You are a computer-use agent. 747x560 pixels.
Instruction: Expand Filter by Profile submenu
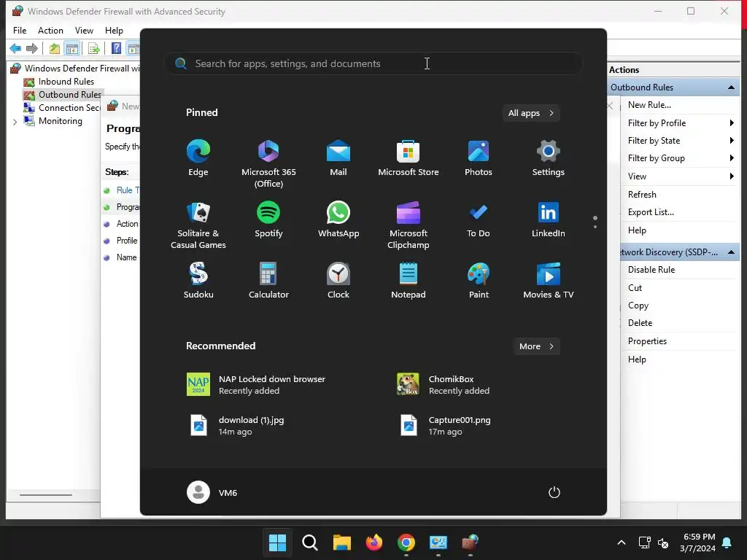click(x=679, y=122)
